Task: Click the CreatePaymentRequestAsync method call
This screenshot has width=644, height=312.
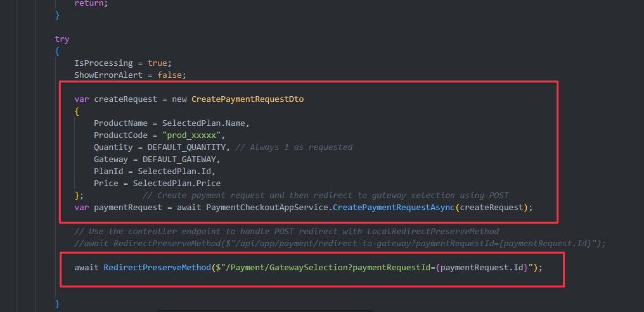Action: coord(394,208)
